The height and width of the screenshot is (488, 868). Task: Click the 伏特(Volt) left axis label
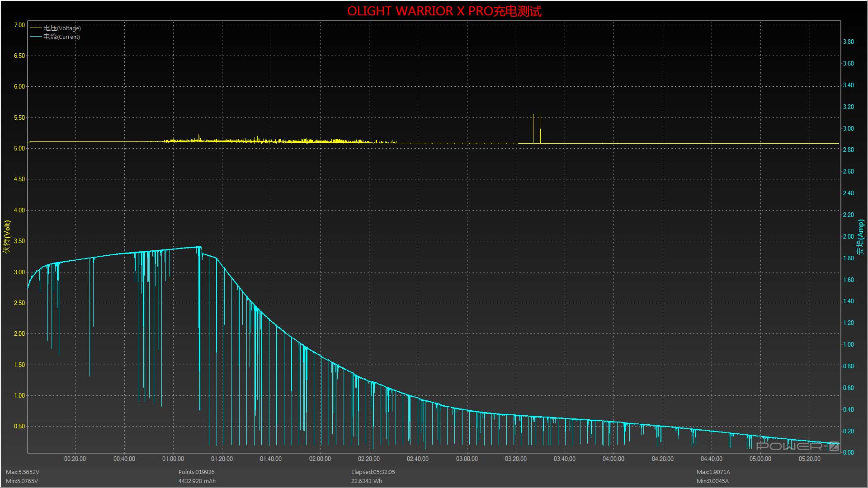[x=7, y=236]
